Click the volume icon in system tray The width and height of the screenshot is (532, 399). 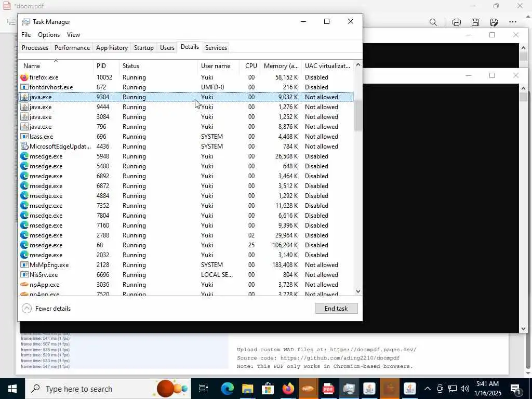coord(465,389)
